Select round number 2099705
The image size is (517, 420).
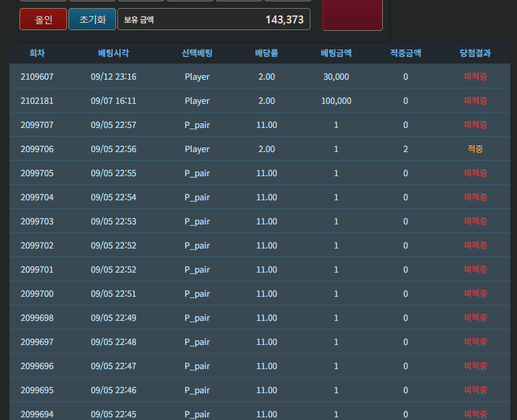click(x=37, y=173)
